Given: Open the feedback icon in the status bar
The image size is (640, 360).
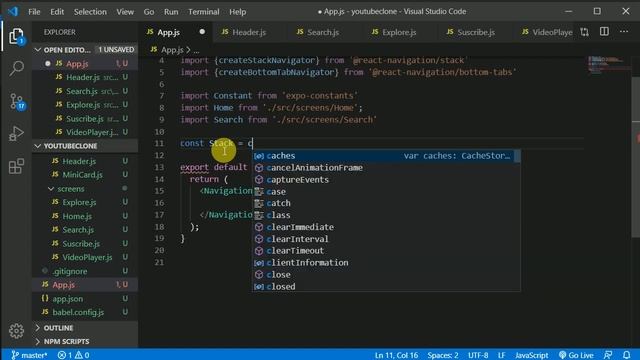Looking at the screenshot, I should coord(608,355).
